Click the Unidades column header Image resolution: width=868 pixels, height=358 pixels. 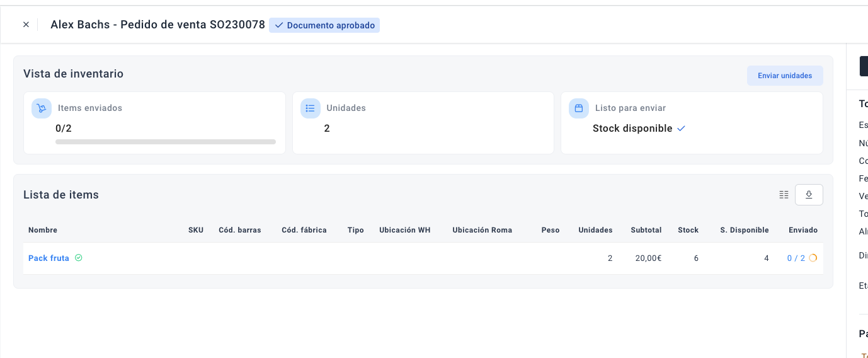tap(595, 230)
